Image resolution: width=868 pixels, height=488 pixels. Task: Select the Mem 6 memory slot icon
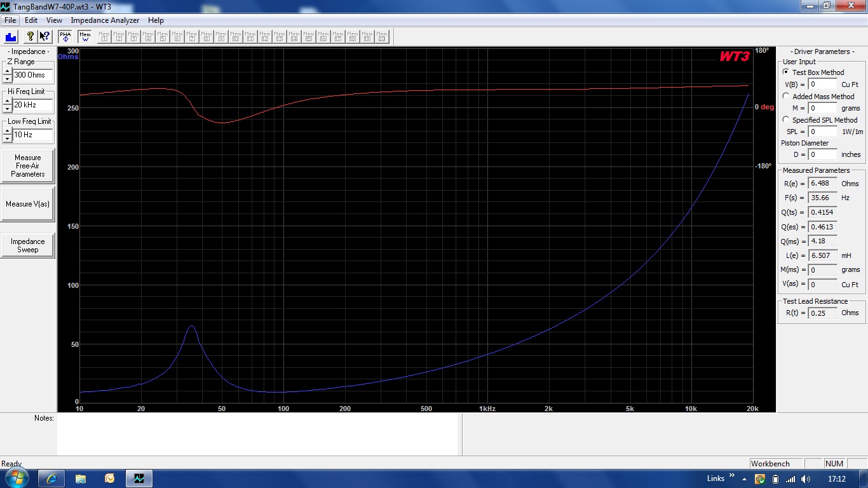[177, 36]
